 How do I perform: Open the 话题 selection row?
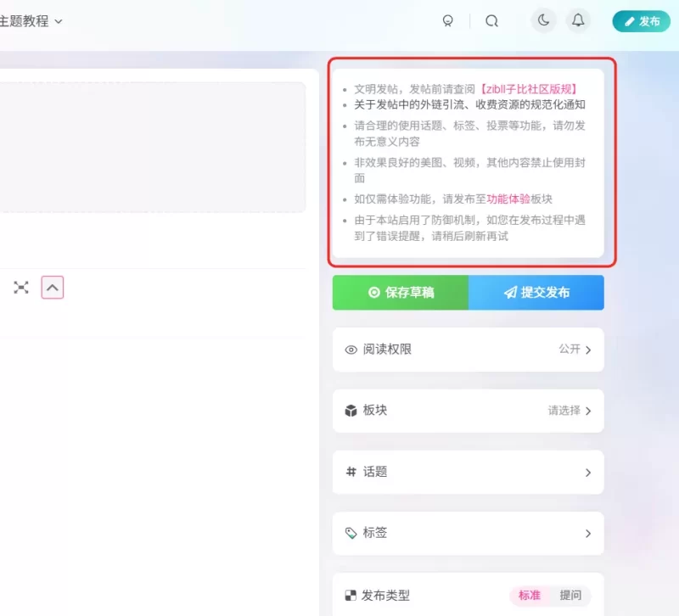pos(469,472)
